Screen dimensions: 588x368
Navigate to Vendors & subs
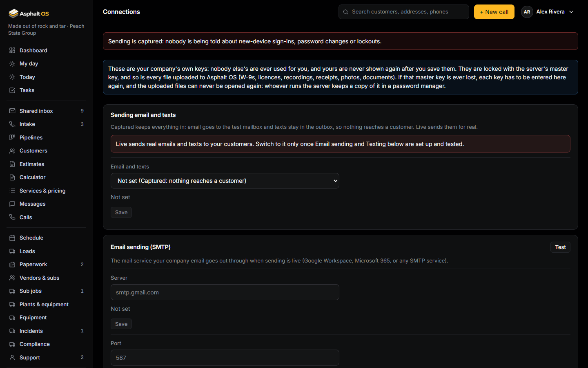(46, 278)
